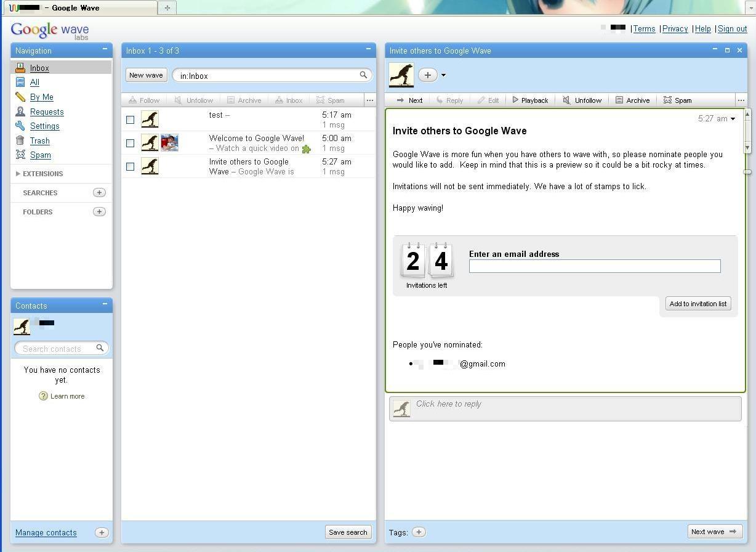The image size is (756, 552).
Task: Click the New wave button
Action: click(146, 75)
